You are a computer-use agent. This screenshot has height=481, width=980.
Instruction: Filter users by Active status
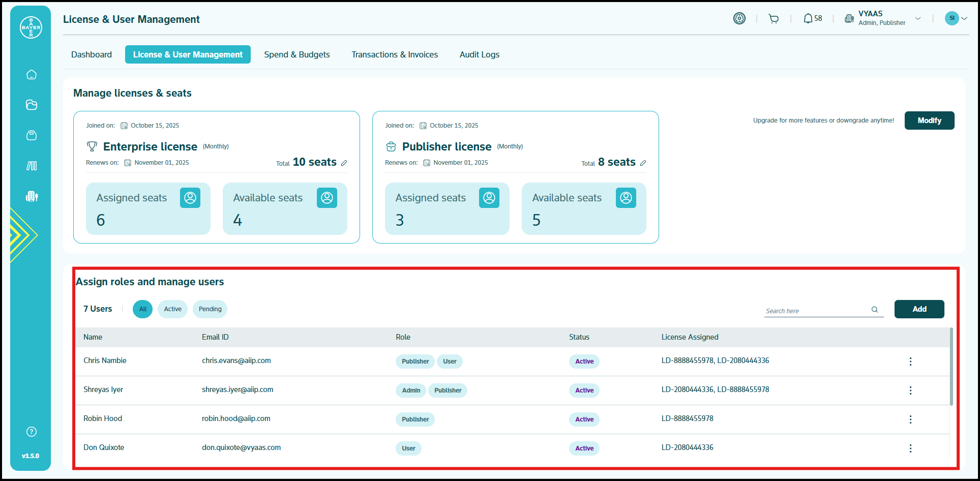pos(172,309)
